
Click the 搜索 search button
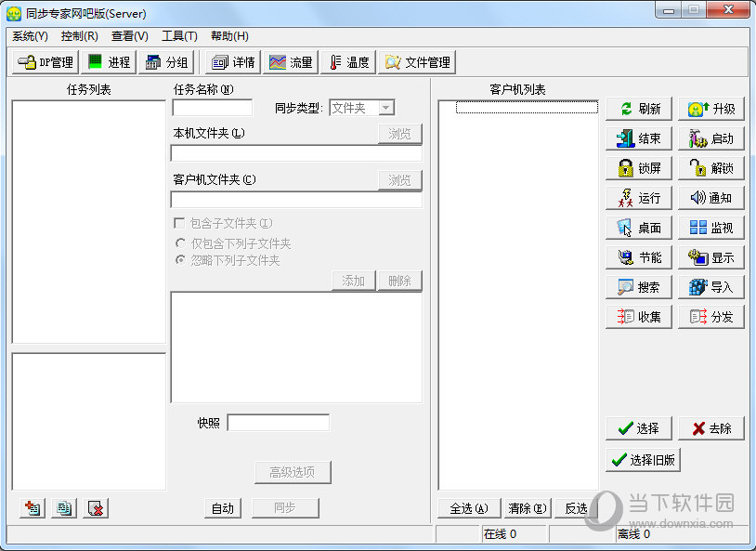tap(639, 287)
